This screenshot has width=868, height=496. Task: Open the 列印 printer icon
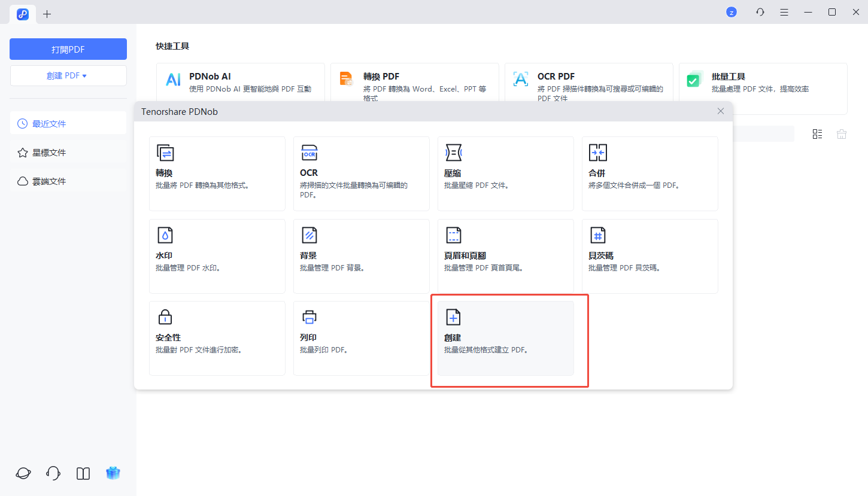click(309, 317)
